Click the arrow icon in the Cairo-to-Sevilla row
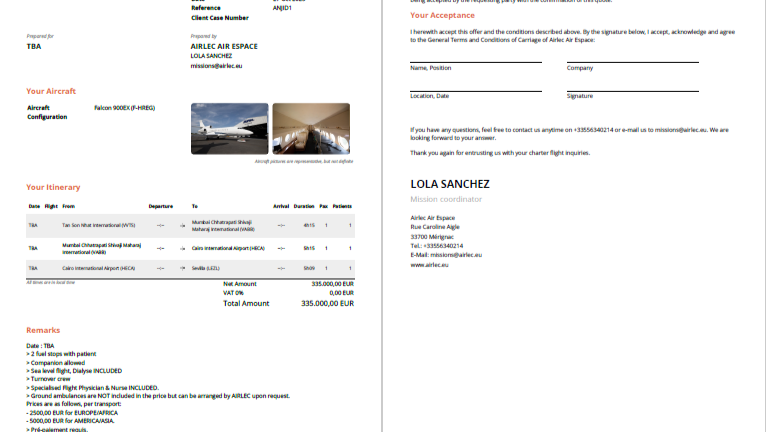 pyautogui.click(x=182, y=268)
